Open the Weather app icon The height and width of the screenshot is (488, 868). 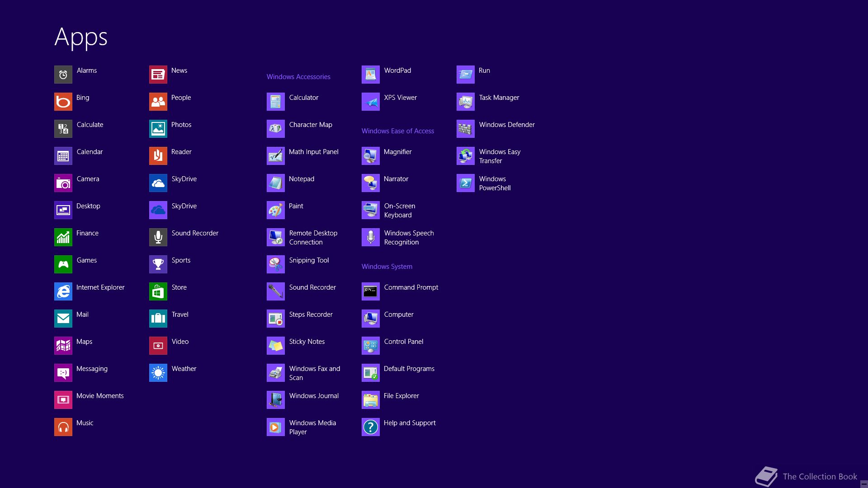tap(158, 373)
